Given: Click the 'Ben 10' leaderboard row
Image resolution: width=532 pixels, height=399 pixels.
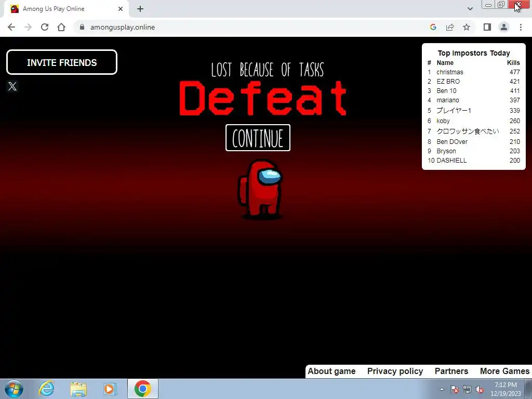Looking at the screenshot, I should click(474, 91).
